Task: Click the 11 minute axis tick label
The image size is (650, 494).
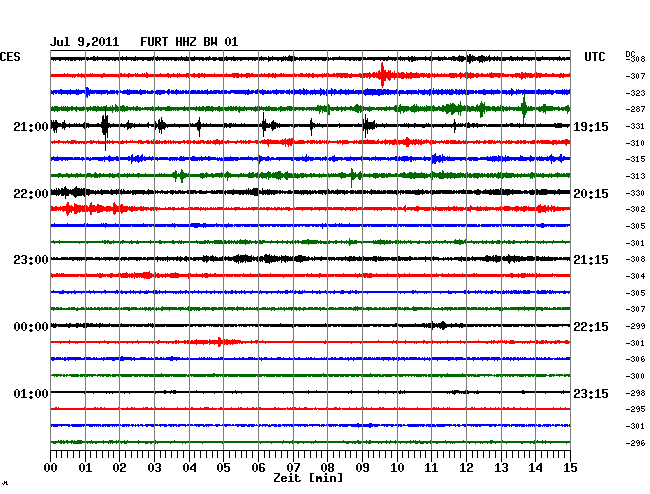Action: [x=431, y=467]
